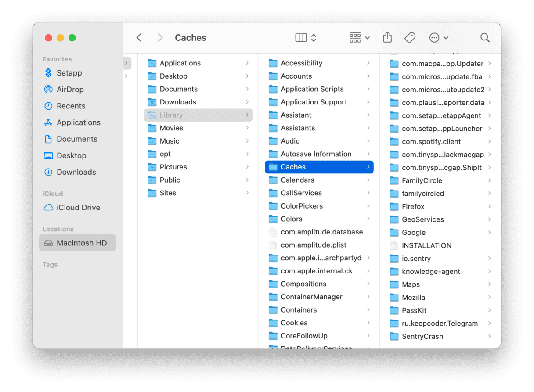Open the Mozilla folder in the last column
The height and width of the screenshot is (392, 534).
[413, 297]
